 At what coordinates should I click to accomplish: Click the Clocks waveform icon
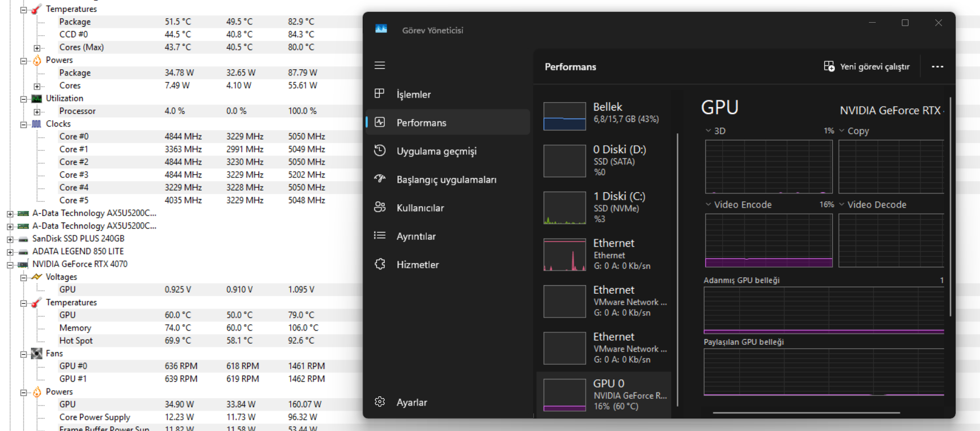click(x=37, y=124)
